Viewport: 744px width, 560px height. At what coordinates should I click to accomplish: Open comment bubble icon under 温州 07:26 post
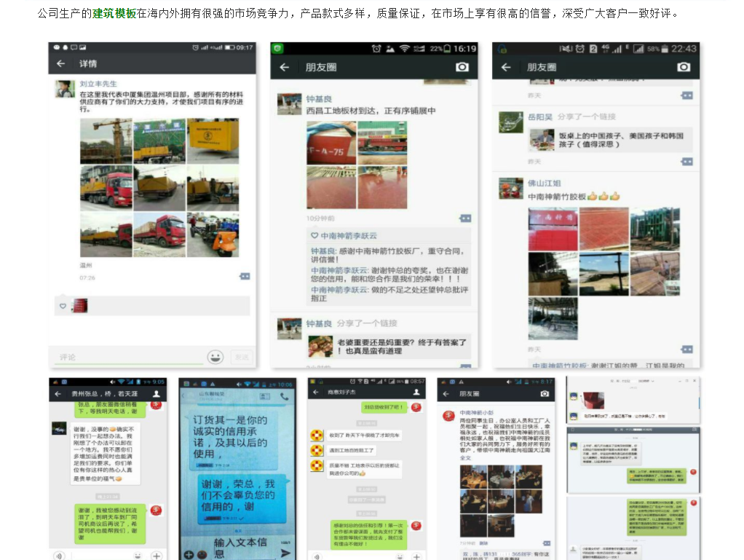[245, 277]
